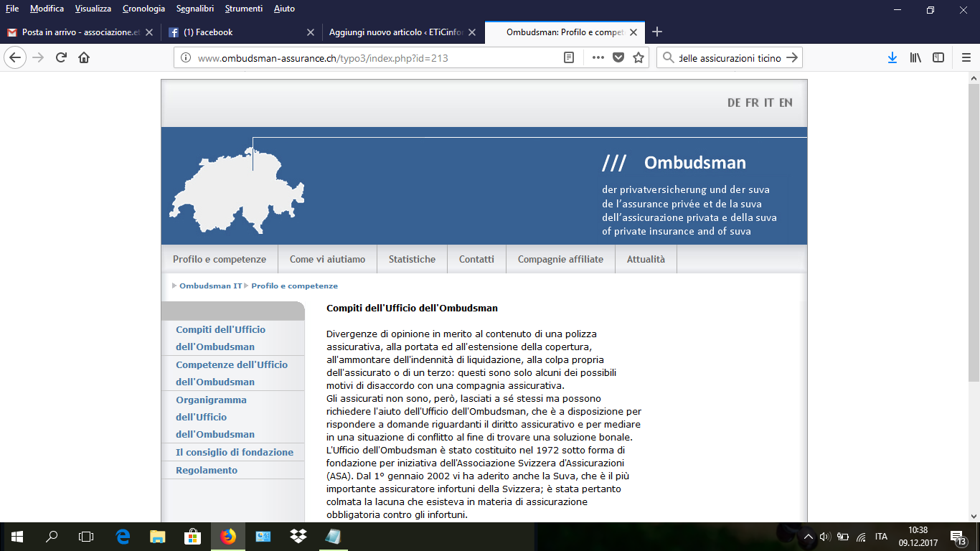Open the Aiuto menu
Image resolution: width=980 pixels, height=551 pixels.
(284, 9)
